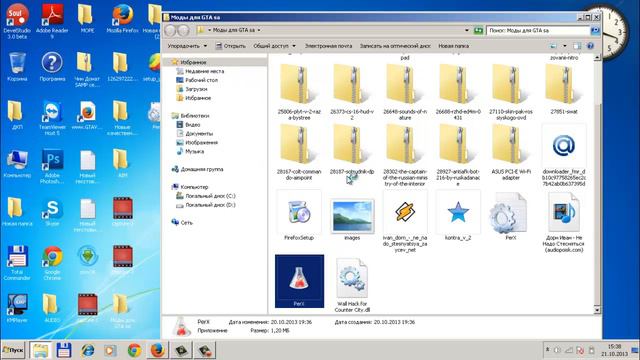This screenshot has height=360, width=640.
Task: Select the ASUS PCI-E Wi-Fi adapter archive
Action: click(511, 153)
